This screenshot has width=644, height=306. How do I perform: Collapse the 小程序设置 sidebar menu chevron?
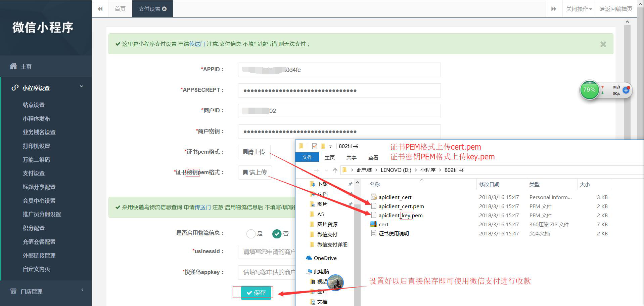click(81, 87)
